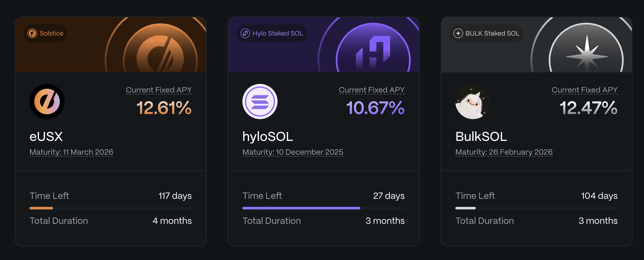Viewport: 644px width, 260px height.
Task: Click the hyloSOL Solana token icon
Action: pos(260,102)
